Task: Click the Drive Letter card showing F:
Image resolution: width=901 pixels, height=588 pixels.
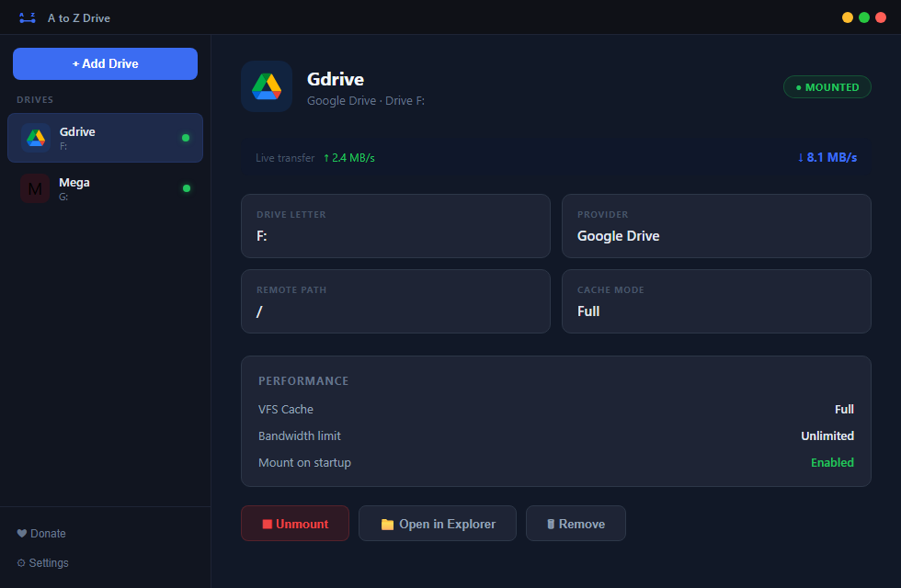Action: [395, 226]
